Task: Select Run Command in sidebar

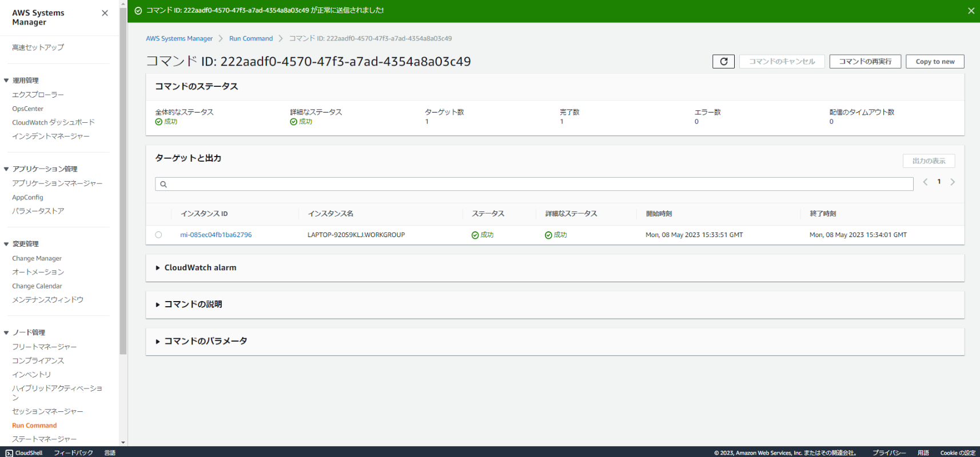Action: 34,426
